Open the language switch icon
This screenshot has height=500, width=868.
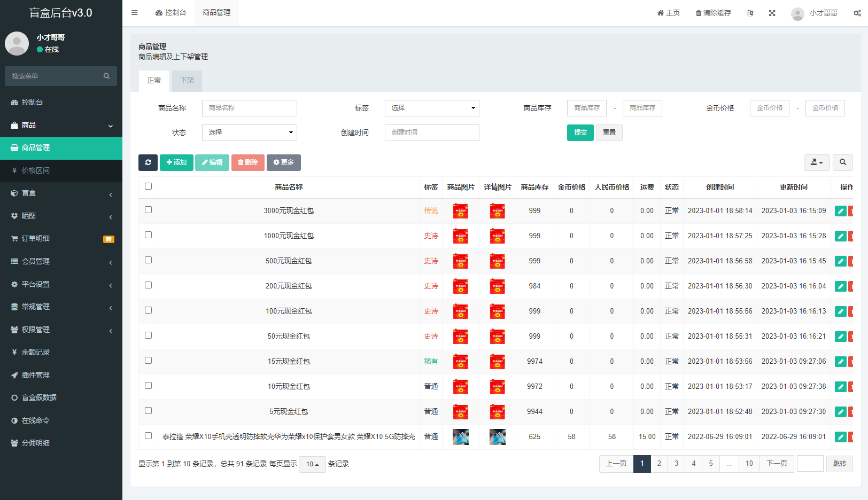(750, 13)
